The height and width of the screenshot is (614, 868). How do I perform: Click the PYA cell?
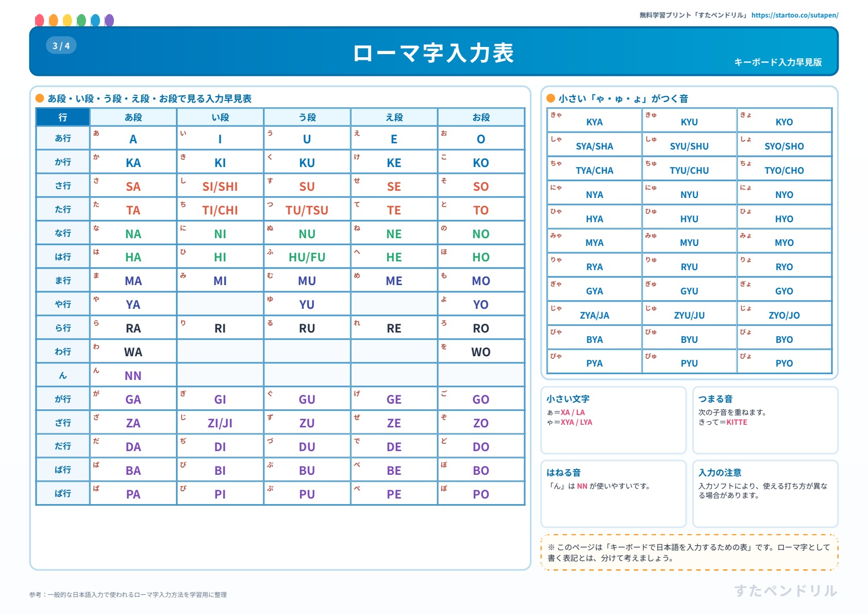tap(594, 361)
